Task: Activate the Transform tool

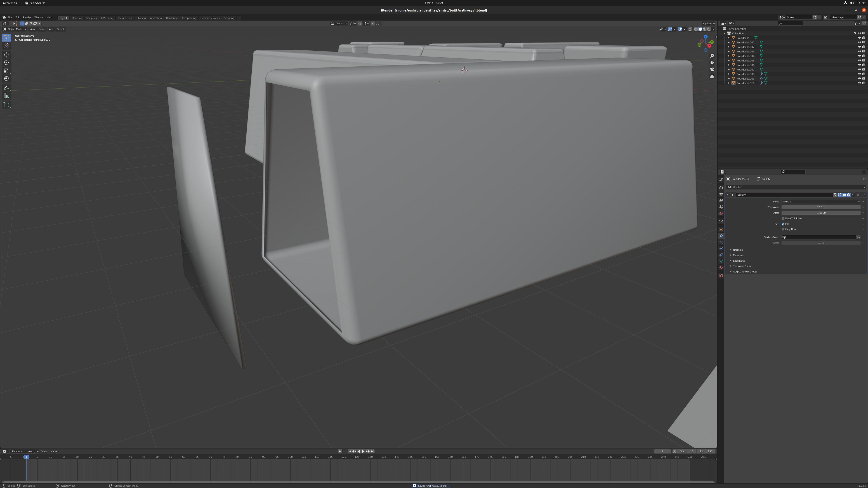Action: pos(6,78)
